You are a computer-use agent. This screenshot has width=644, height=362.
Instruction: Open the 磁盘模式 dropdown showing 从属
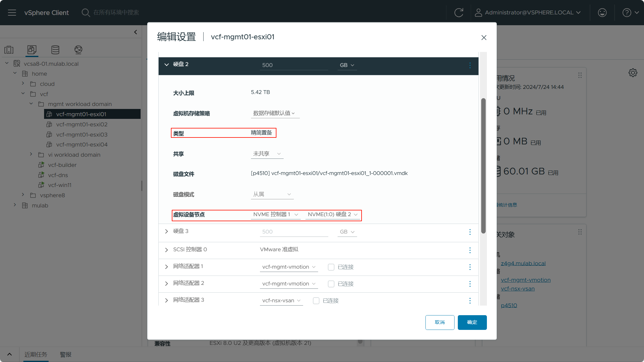(x=272, y=194)
